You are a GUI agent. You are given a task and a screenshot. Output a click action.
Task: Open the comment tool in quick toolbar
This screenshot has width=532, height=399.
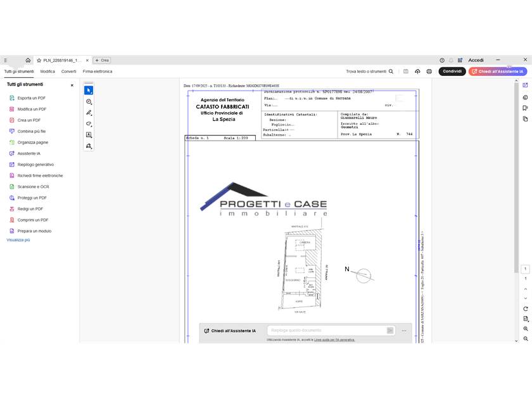pyautogui.click(x=89, y=102)
